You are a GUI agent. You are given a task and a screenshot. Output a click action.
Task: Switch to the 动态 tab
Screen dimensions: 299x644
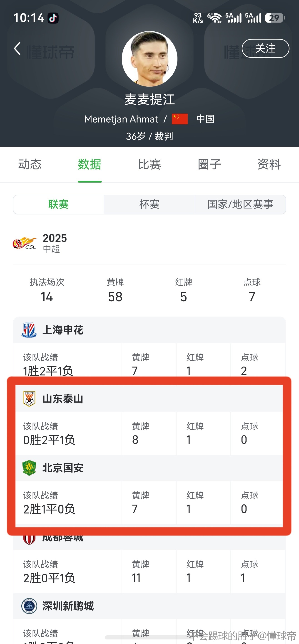(x=30, y=164)
